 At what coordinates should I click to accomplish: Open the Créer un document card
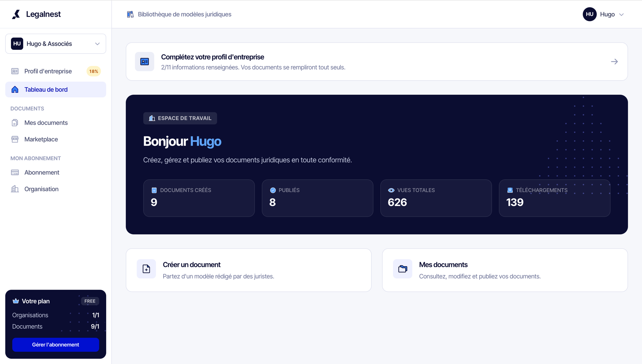(x=249, y=270)
